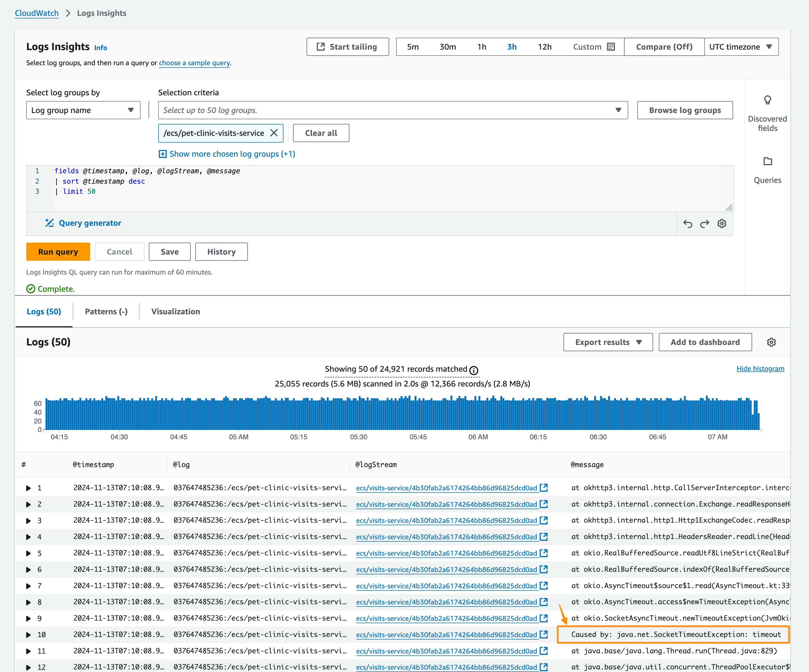
Task: Toggle Compare (Off) mode
Action: (x=664, y=47)
